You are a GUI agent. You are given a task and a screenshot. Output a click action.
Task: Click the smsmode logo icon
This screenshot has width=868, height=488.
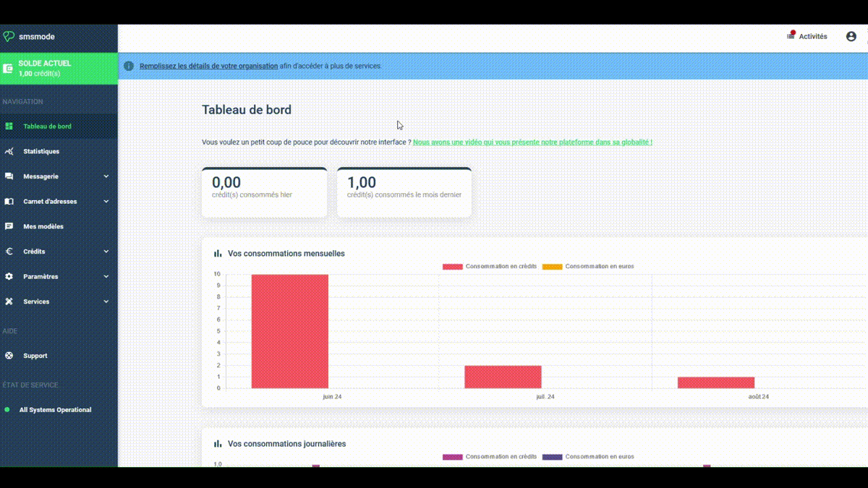pos(9,37)
